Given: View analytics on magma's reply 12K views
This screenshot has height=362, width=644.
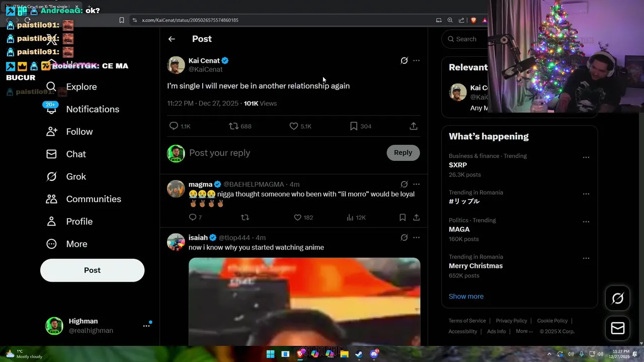Looking at the screenshot, I should (x=356, y=218).
